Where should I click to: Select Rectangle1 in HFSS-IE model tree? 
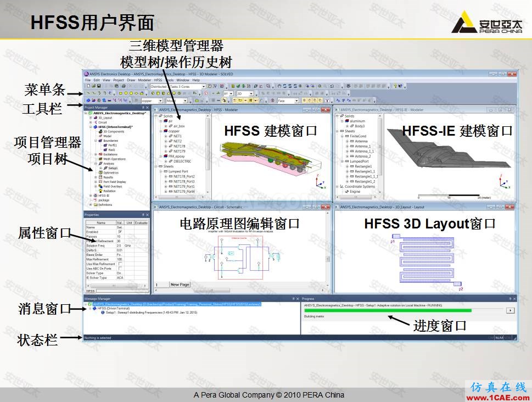click(x=363, y=166)
